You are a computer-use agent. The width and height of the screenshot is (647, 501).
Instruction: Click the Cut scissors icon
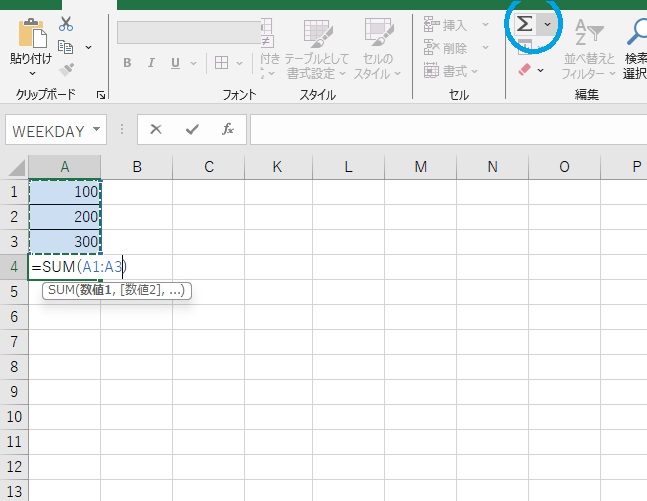coord(66,24)
